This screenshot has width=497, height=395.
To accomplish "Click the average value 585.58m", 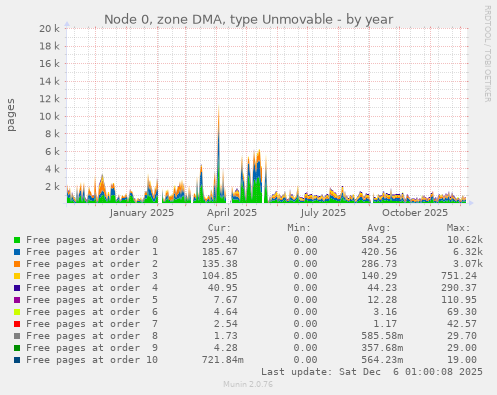I will (382, 336).
